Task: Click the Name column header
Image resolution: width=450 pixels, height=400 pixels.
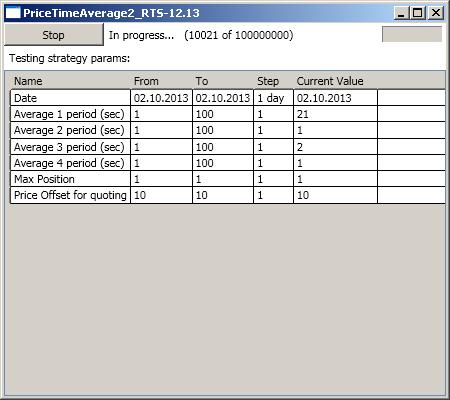Action: click(28, 81)
